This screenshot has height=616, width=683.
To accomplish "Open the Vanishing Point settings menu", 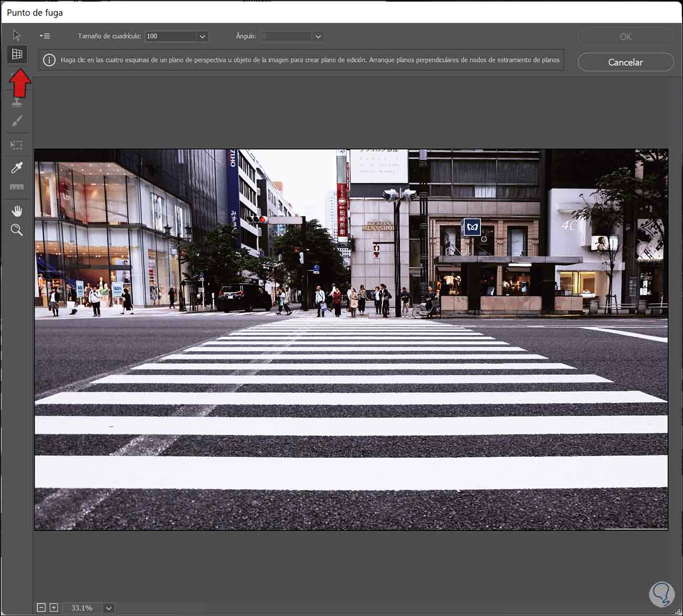I will [45, 36].
